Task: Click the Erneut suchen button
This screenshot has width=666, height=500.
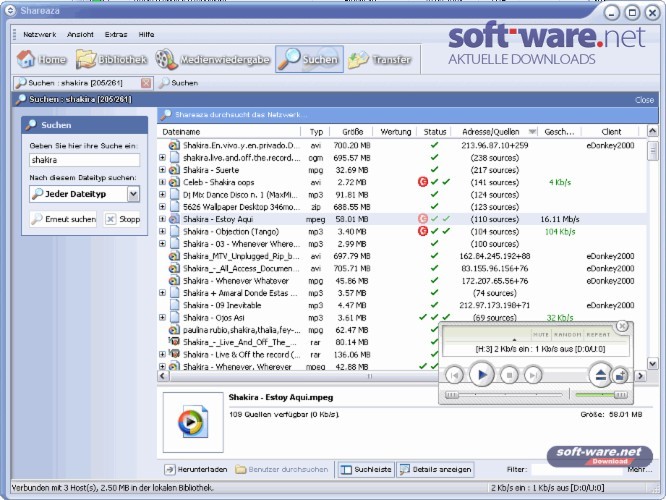Action: click(x=63, y=219)
